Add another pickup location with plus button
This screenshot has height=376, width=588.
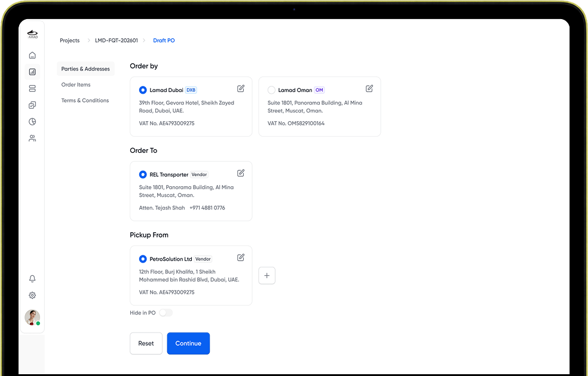point(267,276)
